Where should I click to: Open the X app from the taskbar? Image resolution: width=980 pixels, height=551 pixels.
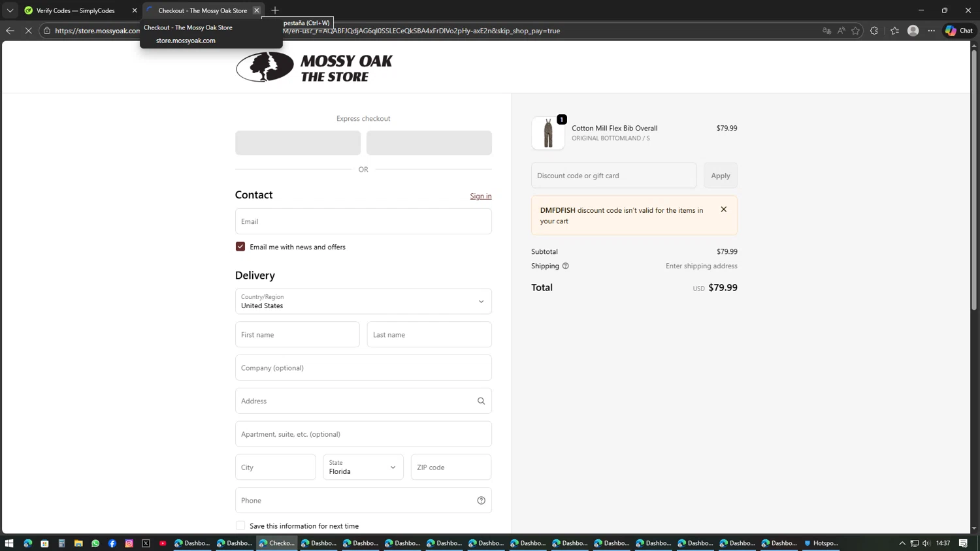pyautogui.click(x=146, y=543)
